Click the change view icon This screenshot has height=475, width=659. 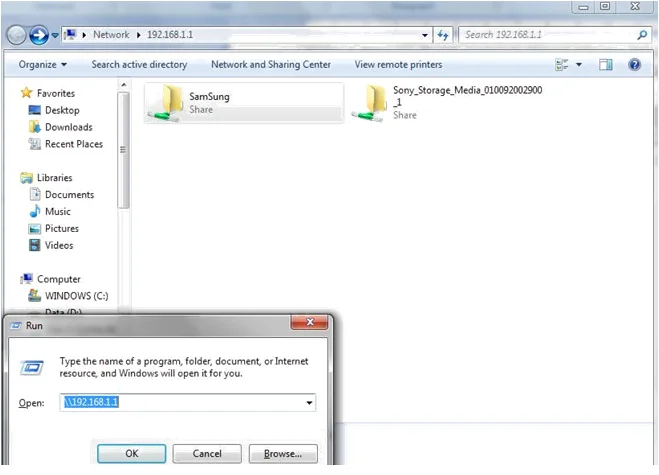tap(561, 65)
